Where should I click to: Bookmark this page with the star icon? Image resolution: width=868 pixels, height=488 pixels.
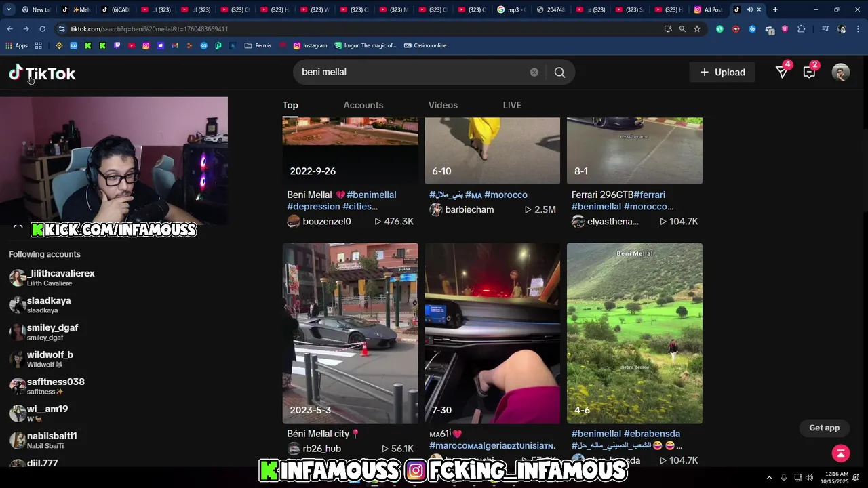point(697,29)
